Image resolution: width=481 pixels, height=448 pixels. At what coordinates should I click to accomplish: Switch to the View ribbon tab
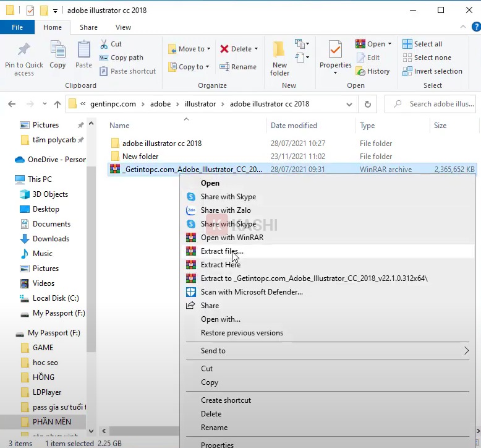point(123,27)
